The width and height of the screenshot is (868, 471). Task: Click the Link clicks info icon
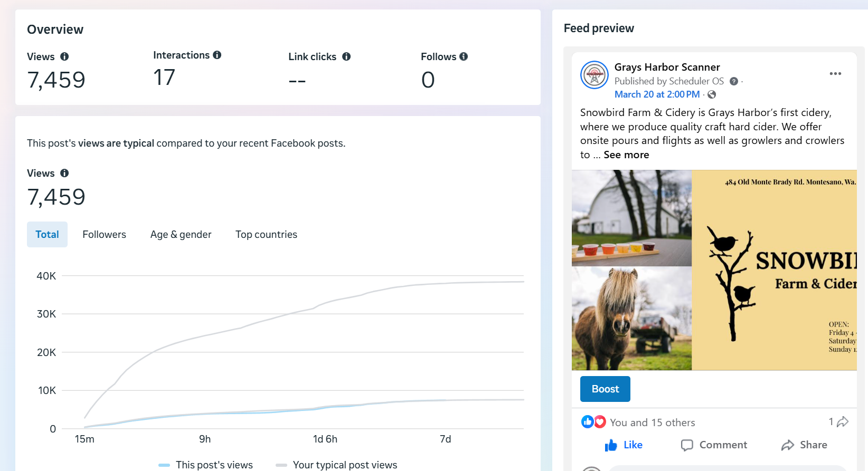[x=346, y=56]
